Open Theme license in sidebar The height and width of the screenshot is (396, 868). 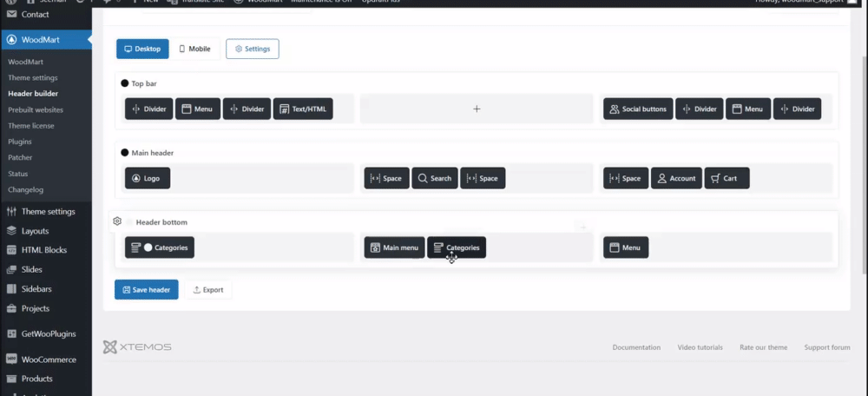(31, 126)
